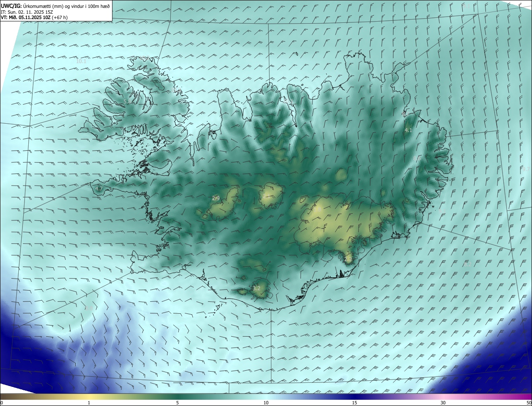Click the 2.3 value label on the southeast coast

[x=348, y=259]
